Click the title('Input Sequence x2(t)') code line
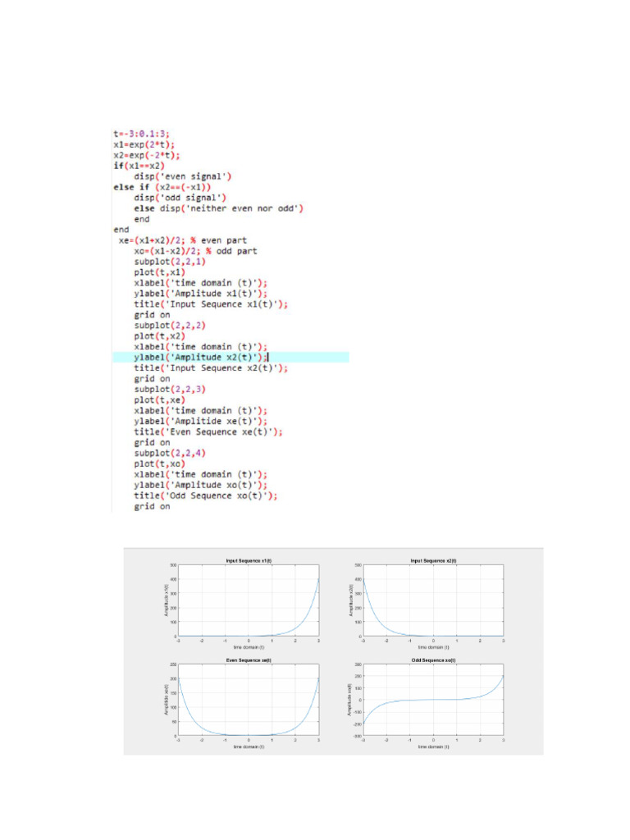The height and width of the screenshot is (840, 630). click(x=211, y=368)
